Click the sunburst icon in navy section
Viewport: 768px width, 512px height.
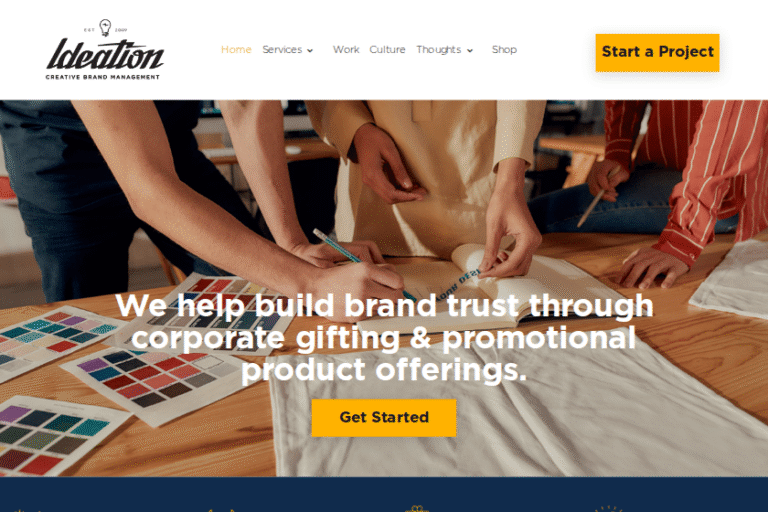[608, 509]
